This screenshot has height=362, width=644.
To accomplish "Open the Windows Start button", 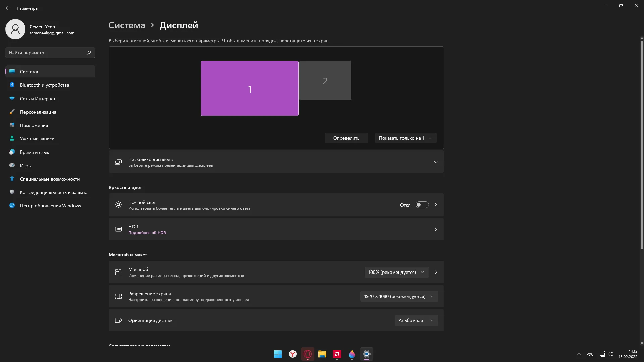I will click(x=278, y=354).
